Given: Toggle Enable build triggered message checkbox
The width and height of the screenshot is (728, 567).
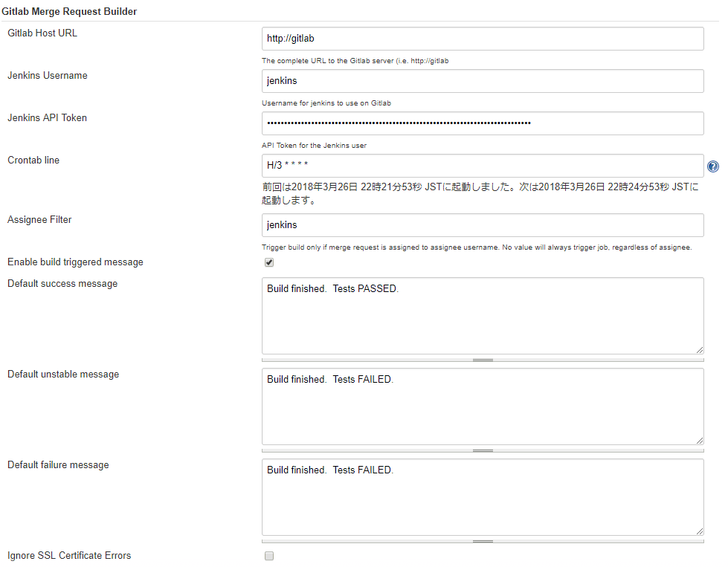Looking at the screenshot, I should pyautogui.click(x=269, y=262).
